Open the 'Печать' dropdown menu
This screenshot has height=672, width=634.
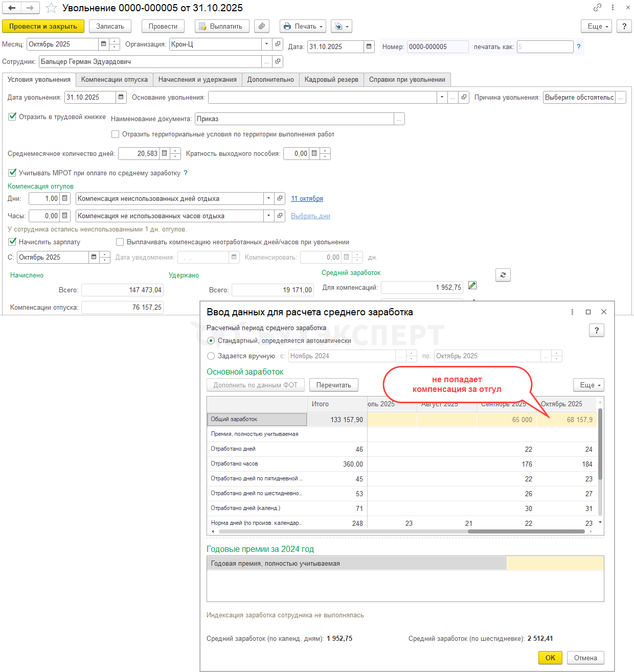tap(303, 26)
